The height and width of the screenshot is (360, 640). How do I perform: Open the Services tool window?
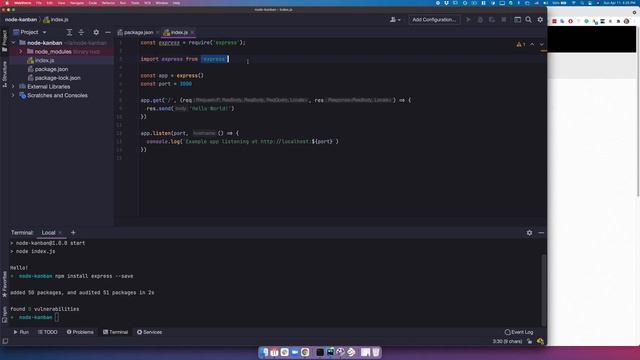149,332
